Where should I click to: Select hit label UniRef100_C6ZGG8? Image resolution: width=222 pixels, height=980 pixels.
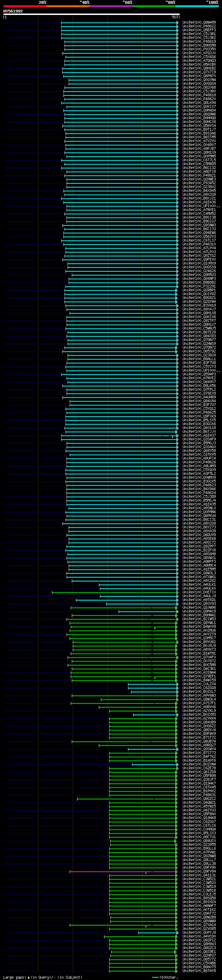click(x=199, y=688)
